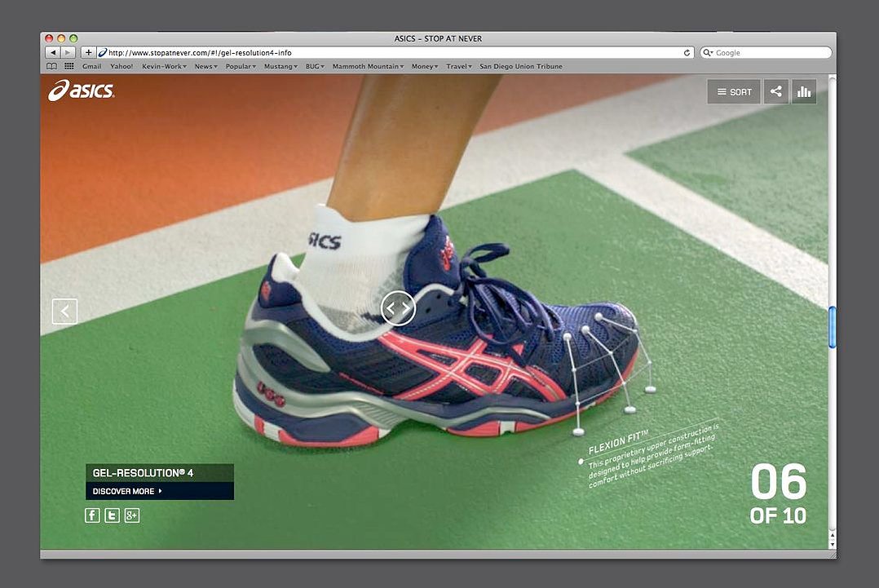Click the browser forward button
The image size is (879, 588).
pyautogui.click(x=68, y=53)
